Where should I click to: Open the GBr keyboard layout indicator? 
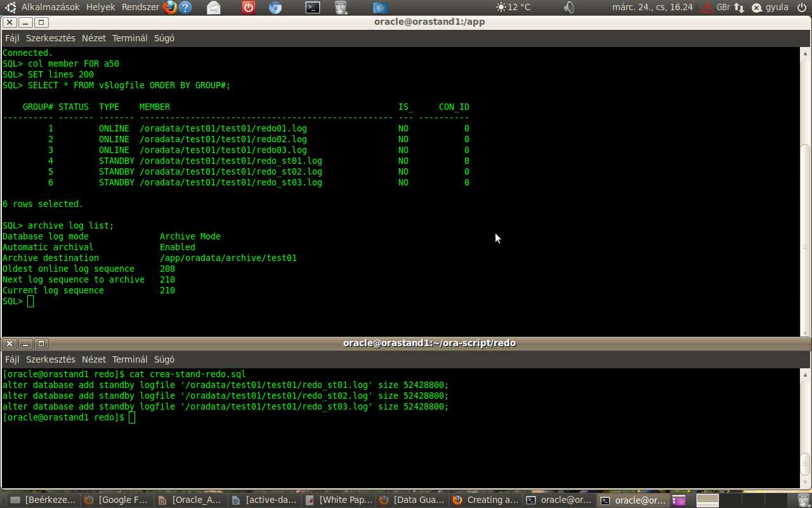tap(723, 7)
